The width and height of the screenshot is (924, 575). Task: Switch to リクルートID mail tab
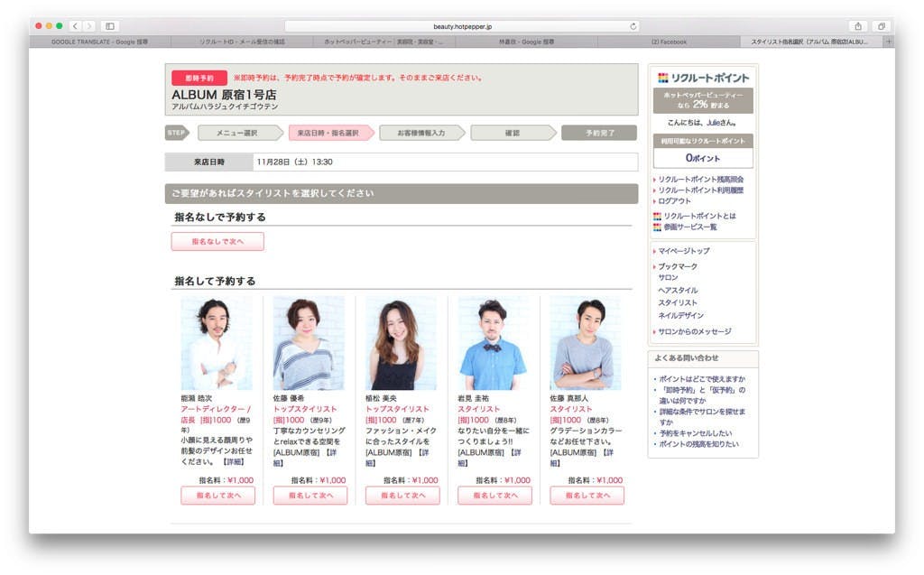pyautogui.click(x=242, y=42)
